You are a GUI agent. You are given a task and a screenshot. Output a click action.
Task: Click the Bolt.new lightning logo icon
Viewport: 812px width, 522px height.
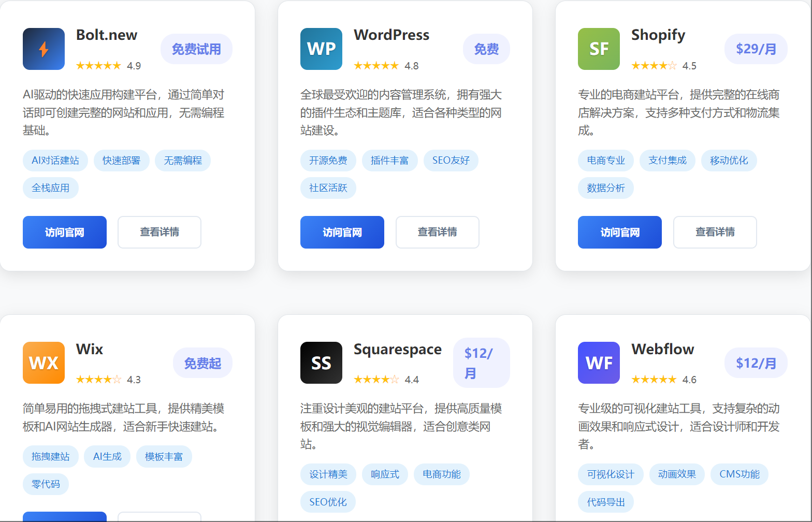(44, 49)
